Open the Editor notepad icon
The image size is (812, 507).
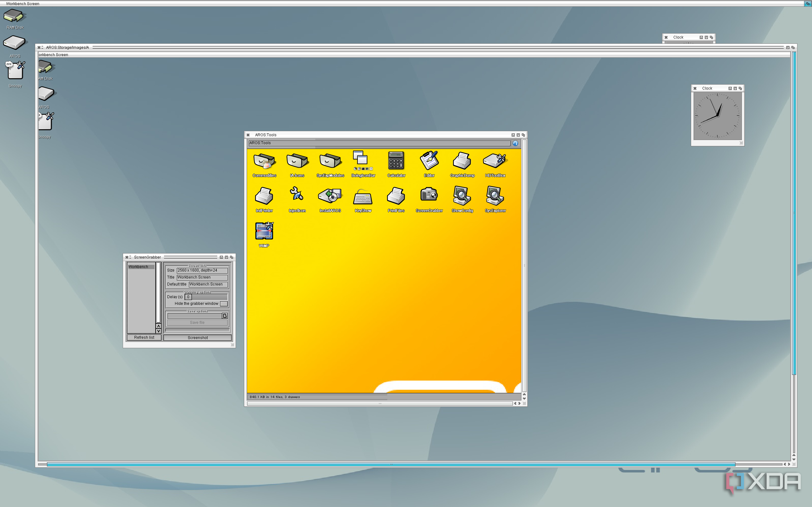click(429, 161)
